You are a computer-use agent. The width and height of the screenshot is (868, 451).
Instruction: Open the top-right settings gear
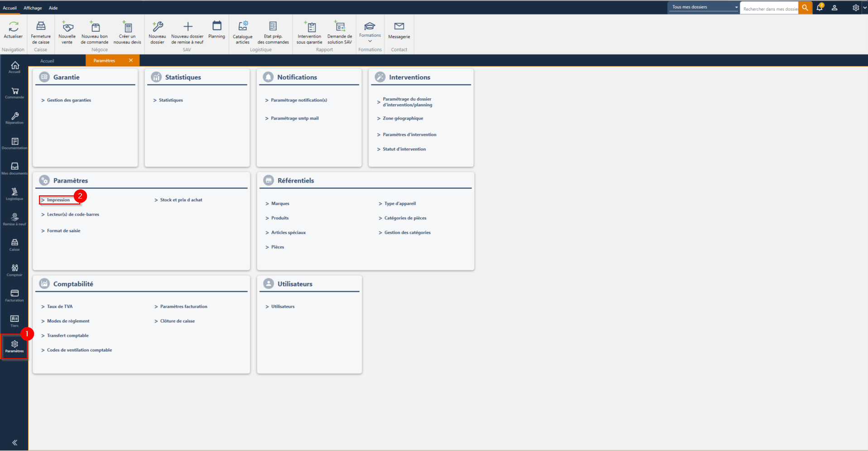pyautogui.click(x=855, y=8)
